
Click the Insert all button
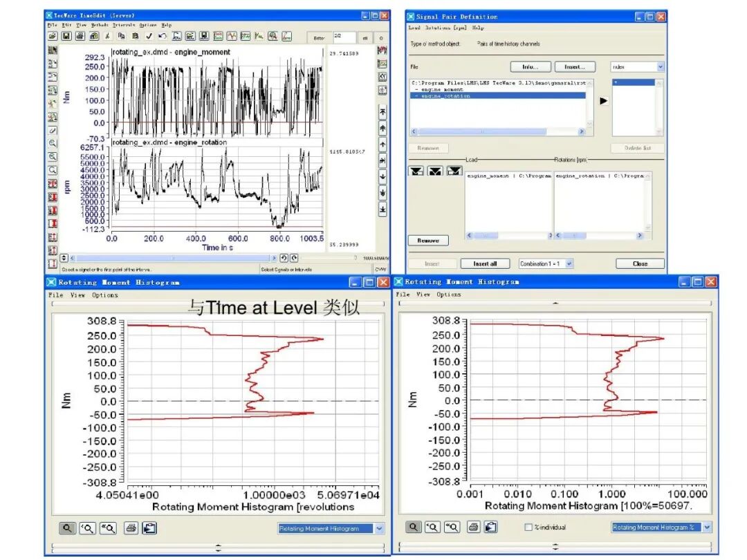pyautogui.click(x=485, y=264)
